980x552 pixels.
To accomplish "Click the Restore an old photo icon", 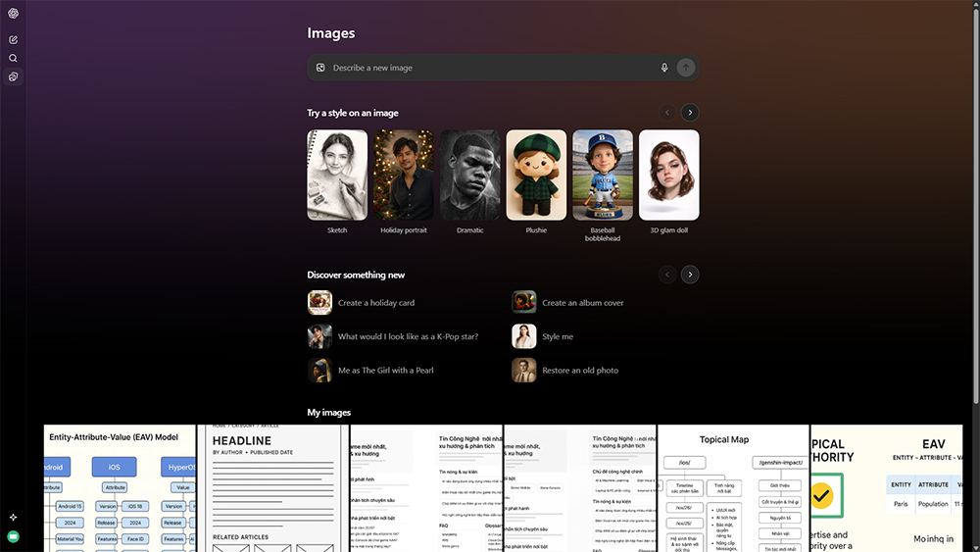I will (x=523, y=370).
